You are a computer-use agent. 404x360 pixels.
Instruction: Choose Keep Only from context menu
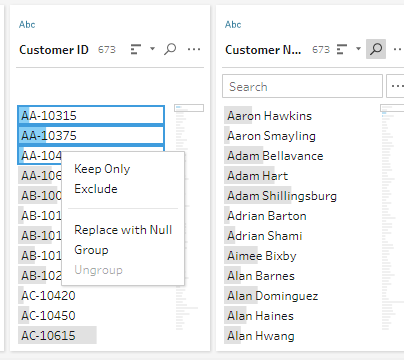pos(102,169)
